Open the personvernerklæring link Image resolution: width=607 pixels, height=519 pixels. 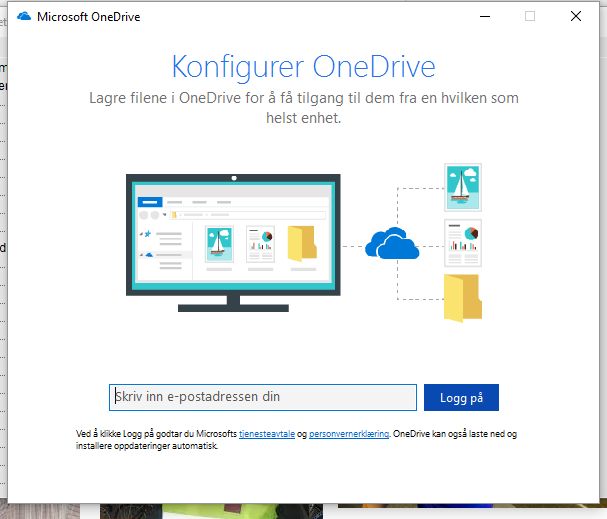(x=349, y=434)
